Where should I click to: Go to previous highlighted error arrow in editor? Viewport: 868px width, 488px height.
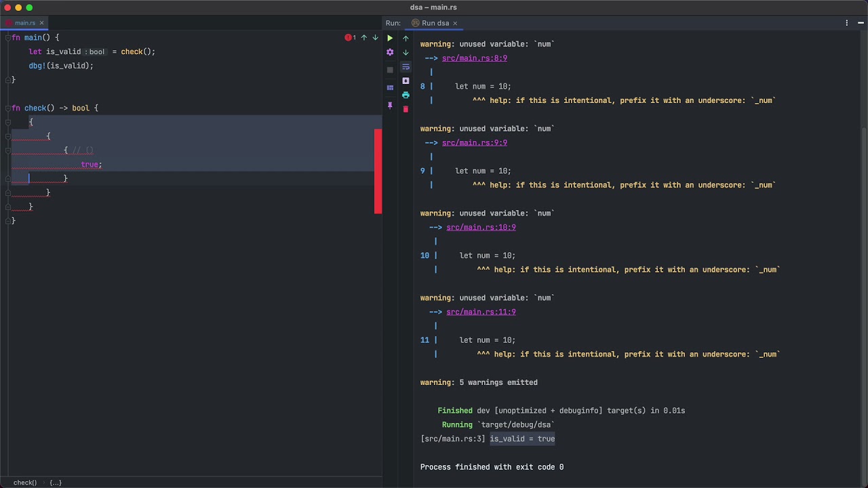363,37
